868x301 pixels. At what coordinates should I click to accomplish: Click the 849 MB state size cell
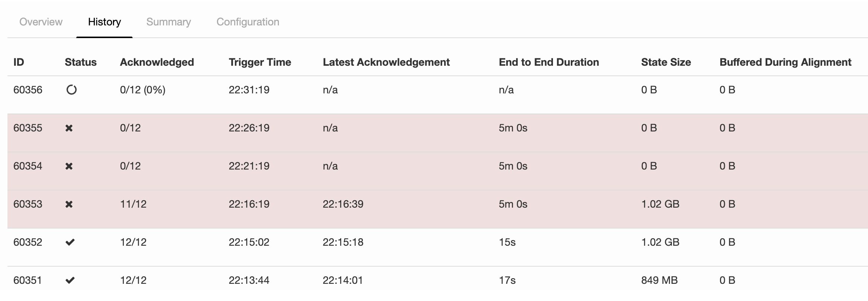click(659, 280)
